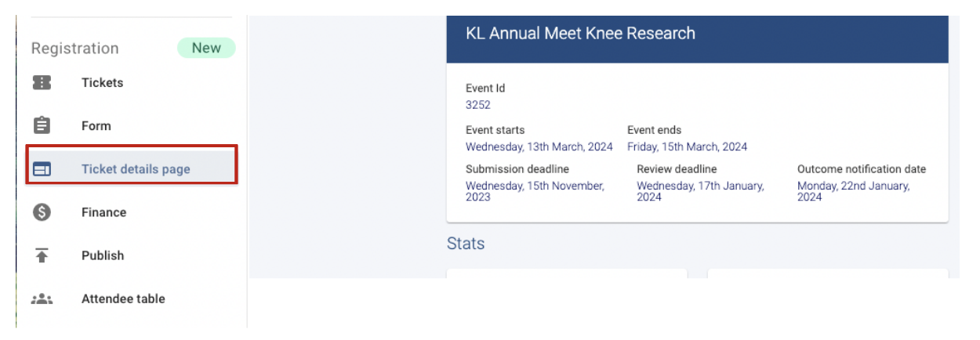980x340 pixels.
Task: Click event ID 3252 link
Action: [478, 105]
